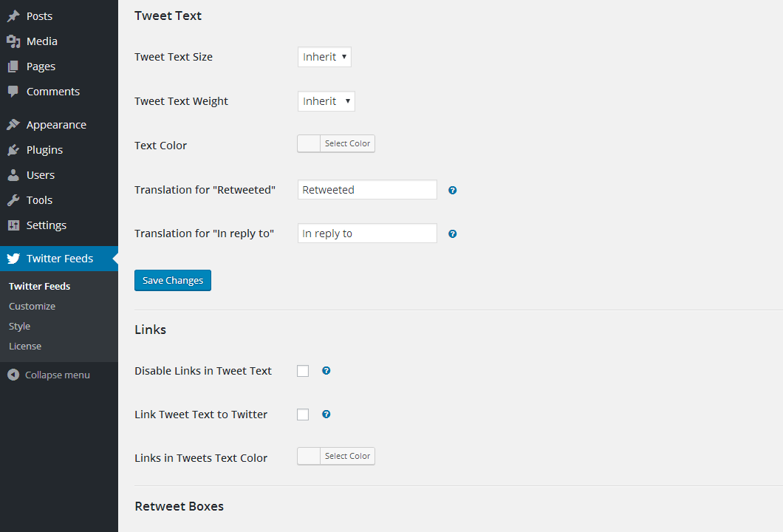Screen dimensions: 783x532
Task: Click the Plugins plug icon
Action: (x=13, y=150)
